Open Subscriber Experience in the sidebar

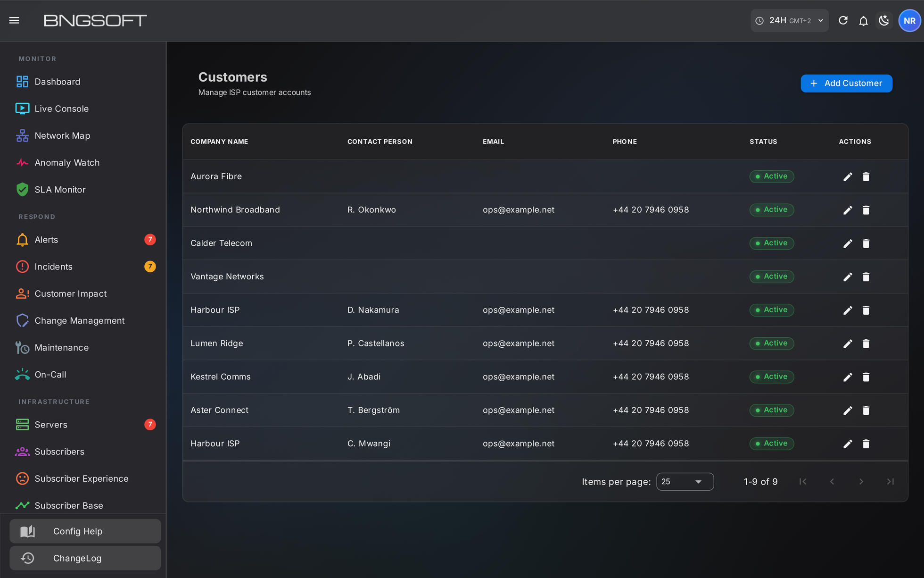point(83,478)
